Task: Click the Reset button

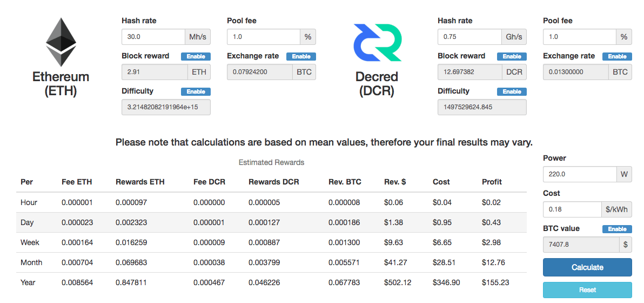Action: [x=587, y=290]
